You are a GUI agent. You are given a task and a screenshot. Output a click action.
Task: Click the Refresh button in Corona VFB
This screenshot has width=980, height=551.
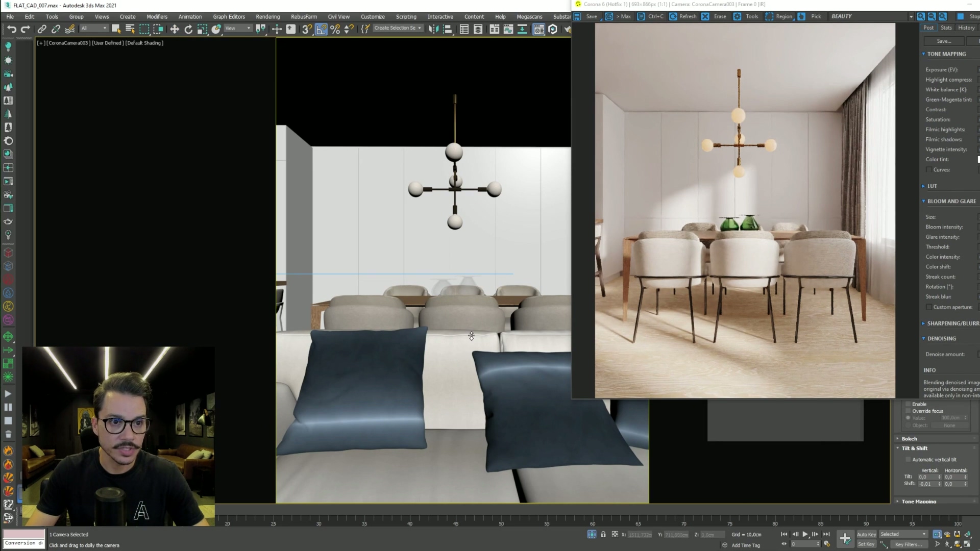pos(683,16)
